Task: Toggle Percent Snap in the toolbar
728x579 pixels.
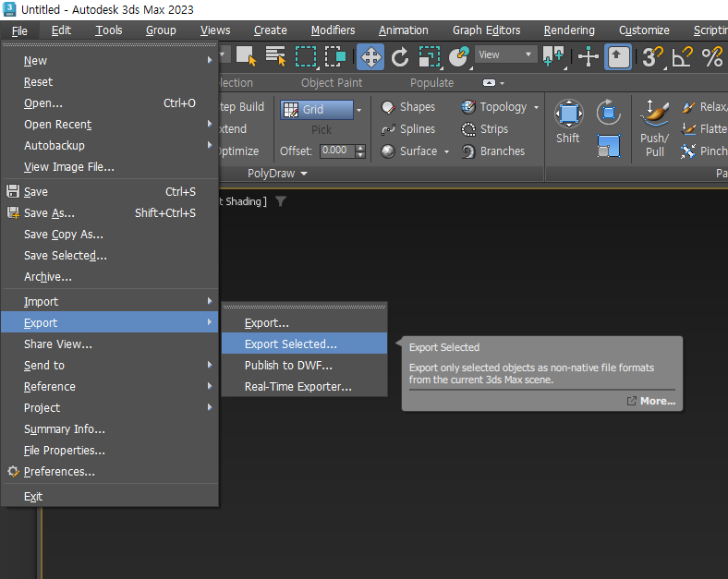Action: pyautogui.click(x=711, y=56)
